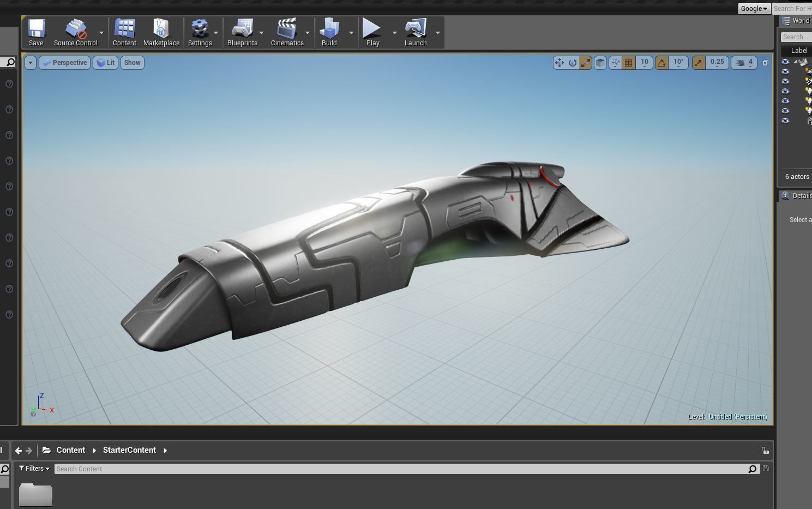Open the Settings dropdown arrow
This screenshot has height=509, width=812.
tap(216, 33)
